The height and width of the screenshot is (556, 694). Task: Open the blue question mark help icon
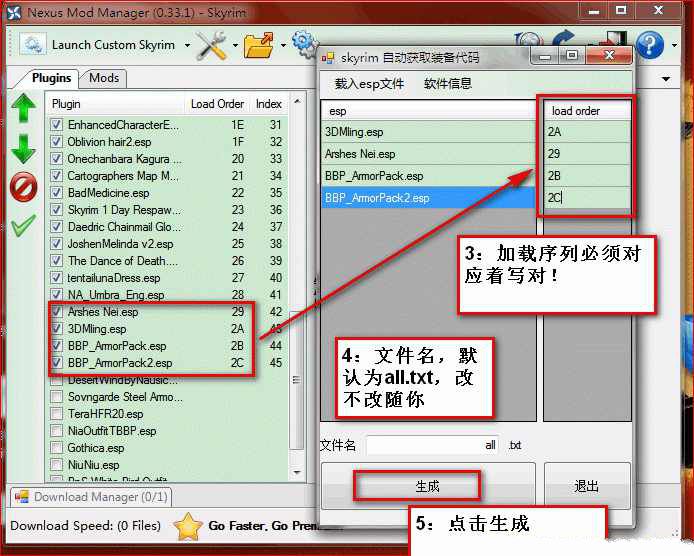click(x=650, y=45)
